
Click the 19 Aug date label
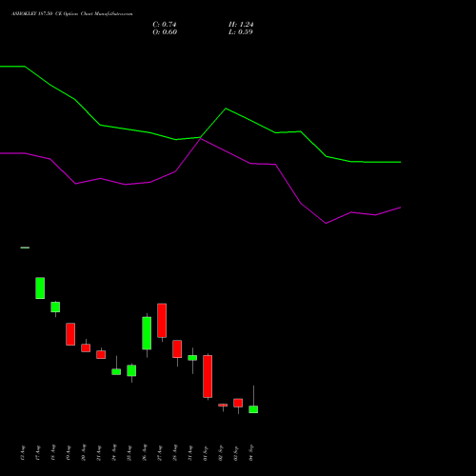(69, 453)
